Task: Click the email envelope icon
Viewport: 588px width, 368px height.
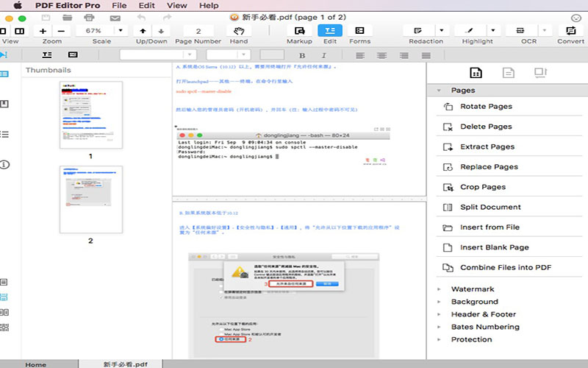Action: tap(115, 18)
